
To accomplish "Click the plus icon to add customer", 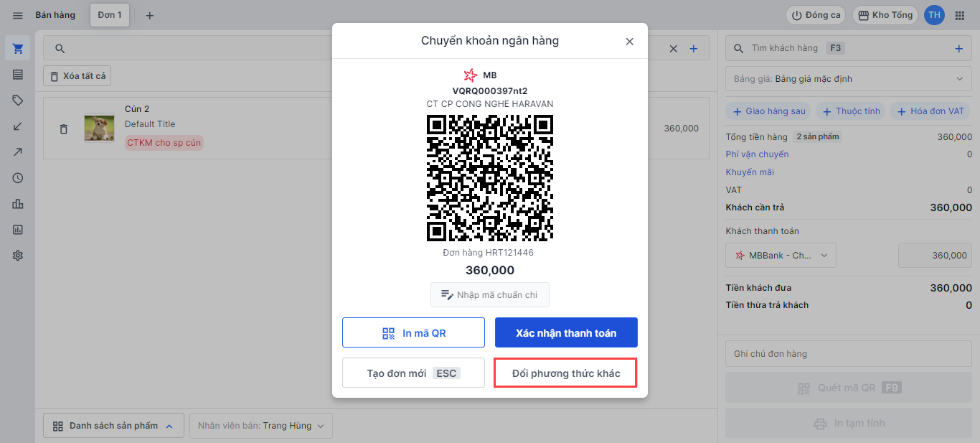I will (958, 49).
